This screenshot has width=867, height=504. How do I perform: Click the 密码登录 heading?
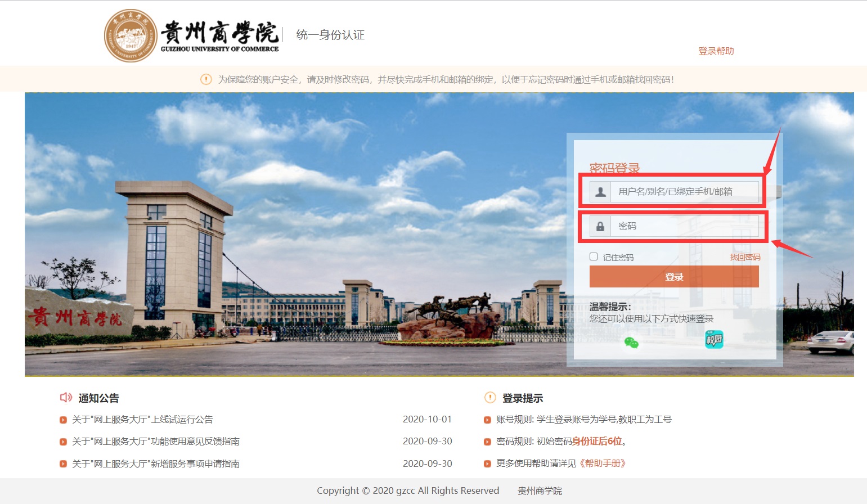coord(614,168)
